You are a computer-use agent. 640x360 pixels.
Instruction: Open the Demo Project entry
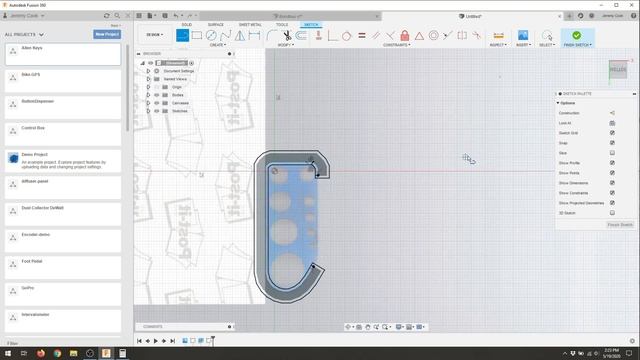[63, 161]
